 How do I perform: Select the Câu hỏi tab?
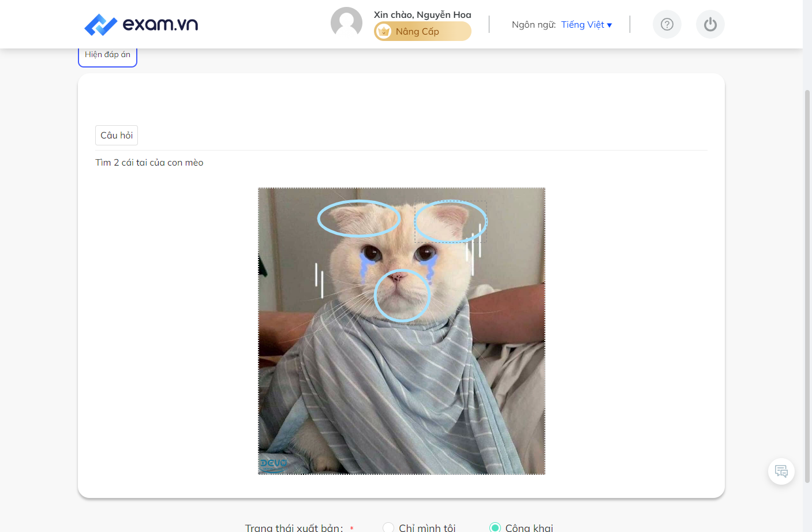[x=117, y=135]
